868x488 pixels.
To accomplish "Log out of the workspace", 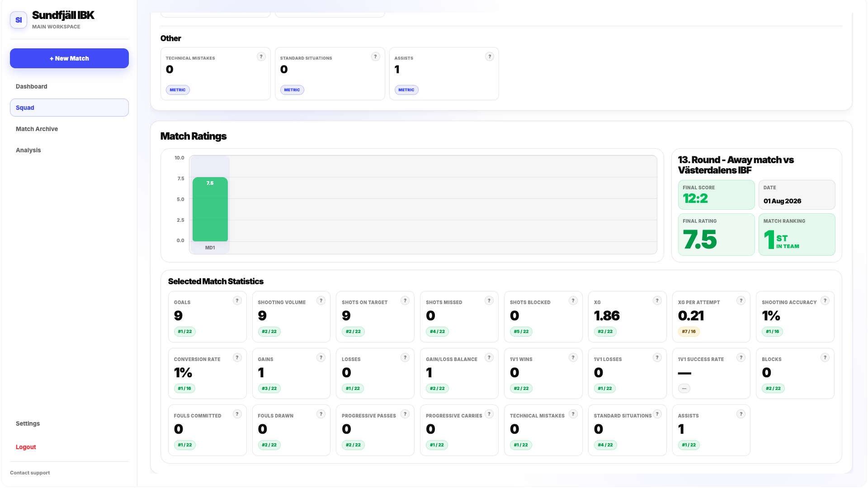I will click(x=69, y=447).
